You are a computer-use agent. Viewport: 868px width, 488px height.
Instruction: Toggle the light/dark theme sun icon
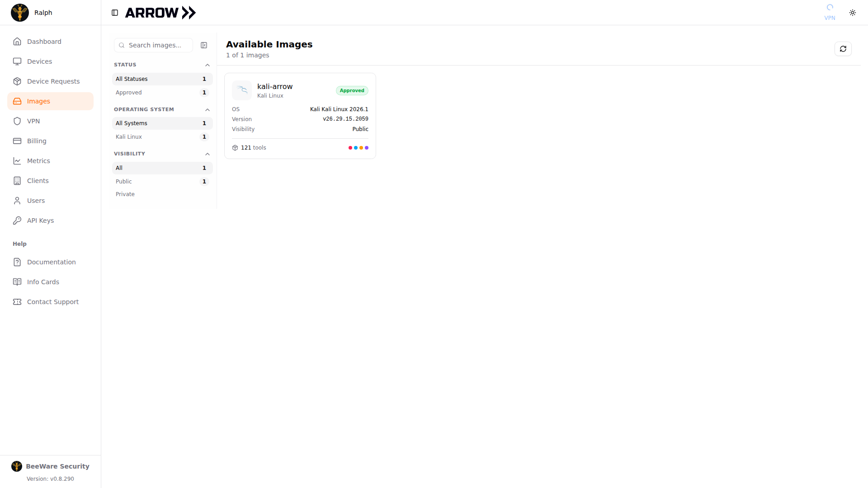853,13
